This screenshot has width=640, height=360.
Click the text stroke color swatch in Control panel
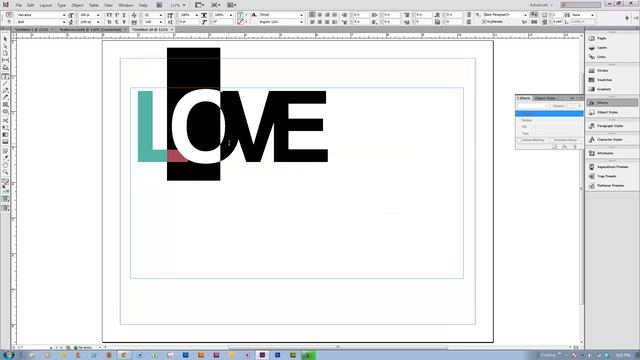point(240,22)
